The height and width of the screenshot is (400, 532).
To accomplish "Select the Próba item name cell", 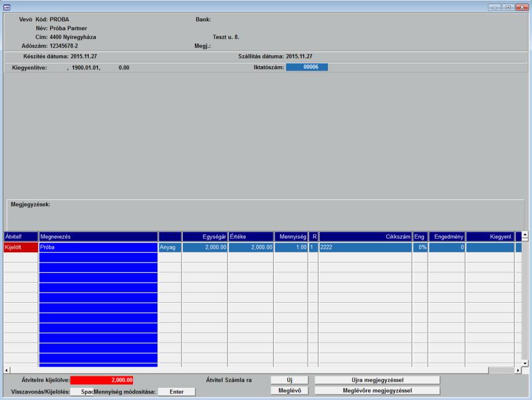I will 98,247.
